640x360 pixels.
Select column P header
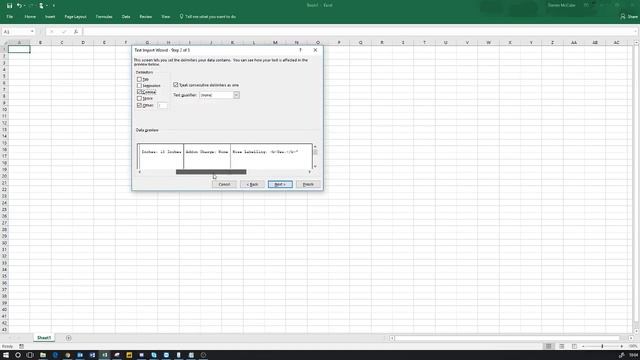click(339, 42)
